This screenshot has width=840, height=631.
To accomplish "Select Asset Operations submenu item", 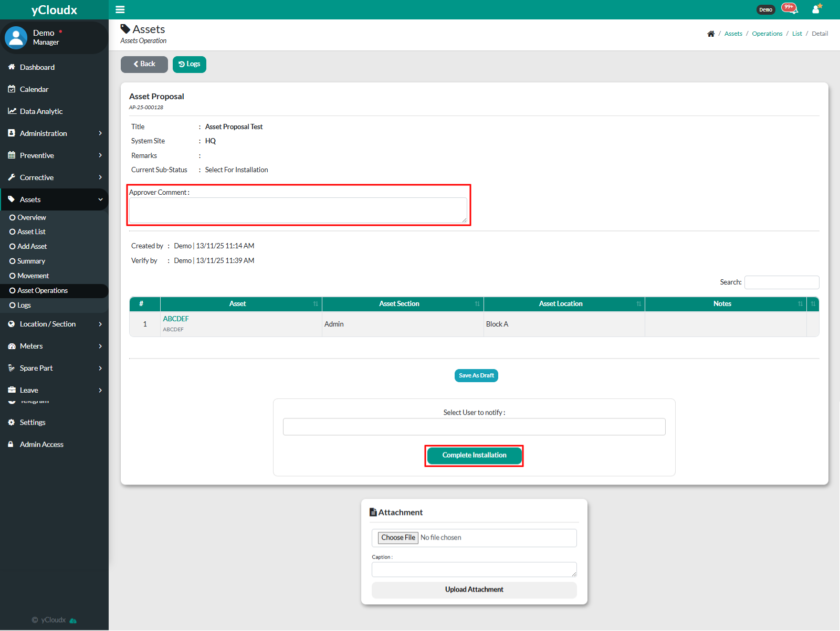I will [54, 290].
